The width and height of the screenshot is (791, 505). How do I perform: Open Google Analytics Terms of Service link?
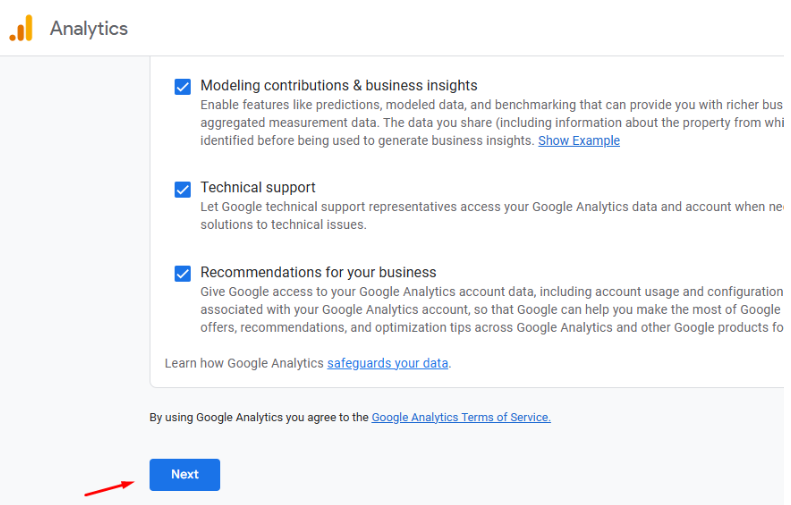461,417
